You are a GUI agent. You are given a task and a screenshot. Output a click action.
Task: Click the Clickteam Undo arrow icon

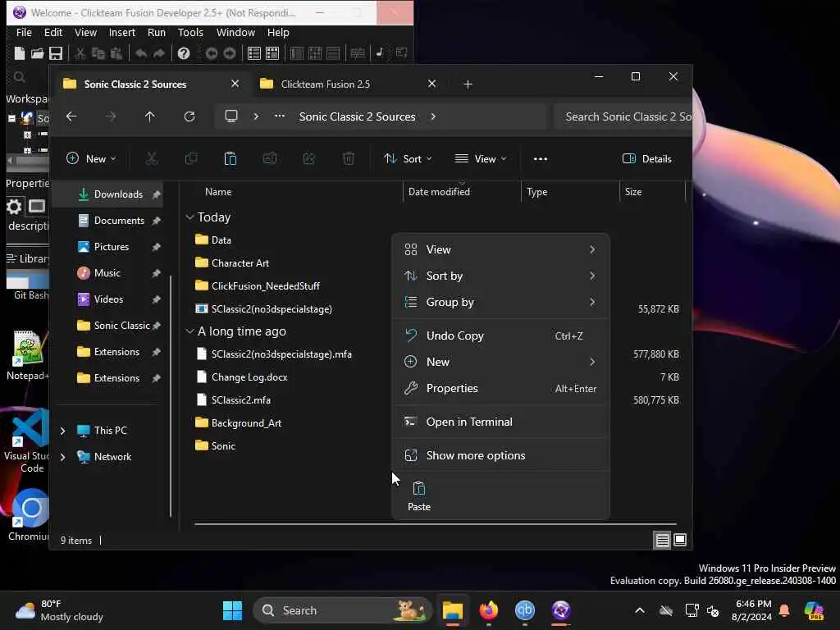coord(141,53)
